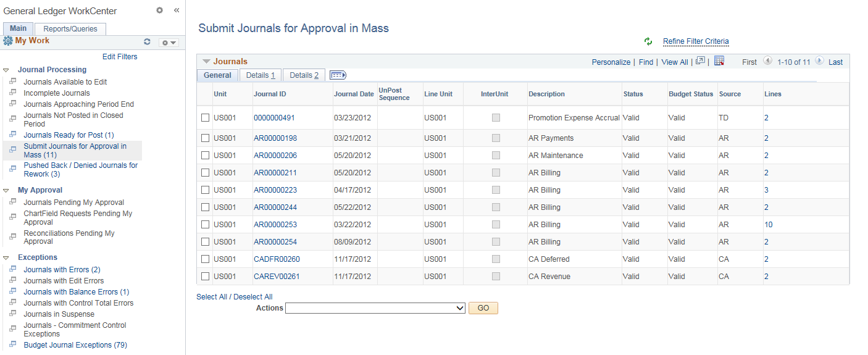868x355 pixels.
Task: Click the GO button
Action: click(483, 308)
